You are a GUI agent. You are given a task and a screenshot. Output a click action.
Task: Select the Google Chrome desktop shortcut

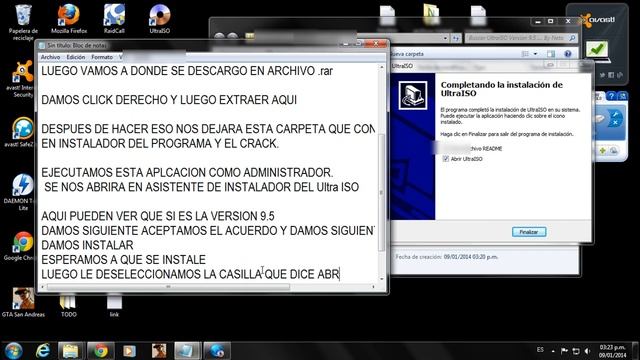21,246
